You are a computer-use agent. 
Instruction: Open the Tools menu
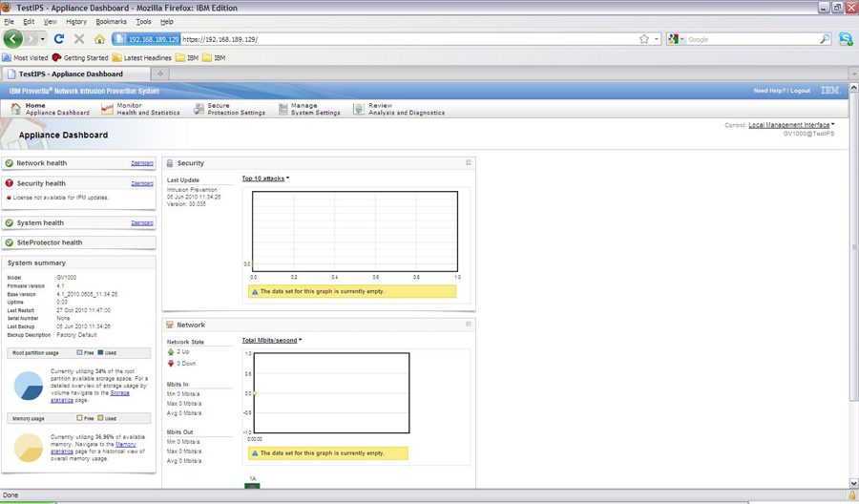[x=143, y=21]
